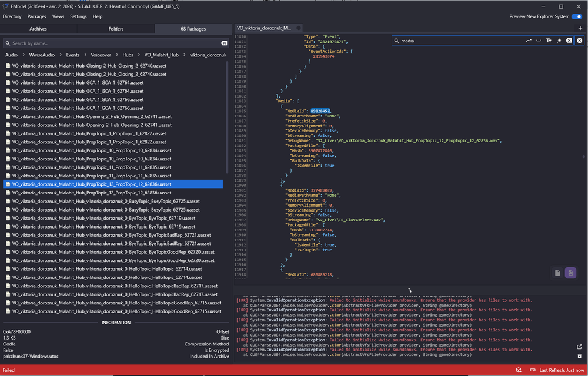Click the package list vertical scrollbar
Viewport: 588px width, 376px height.
pos(227,117)
